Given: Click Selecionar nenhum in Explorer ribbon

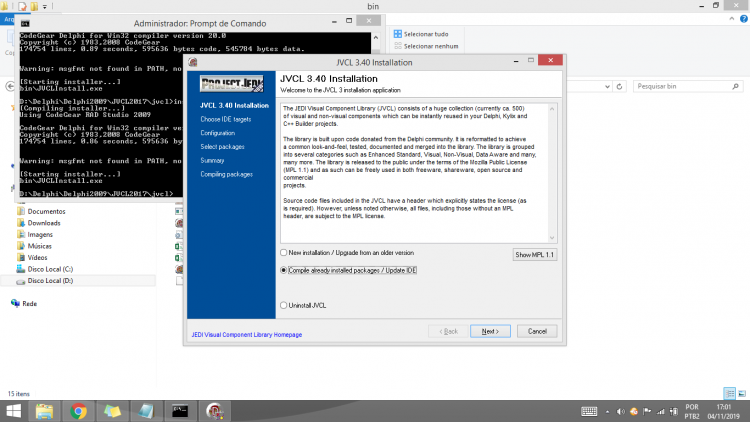Looking at the screenshot, I should pos(426,46).
